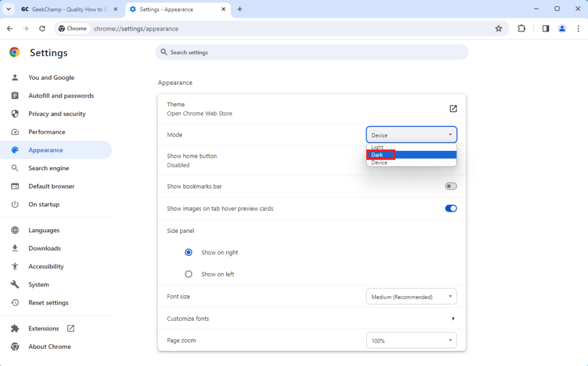Select the Show on left radio button

tap(188, 274)
